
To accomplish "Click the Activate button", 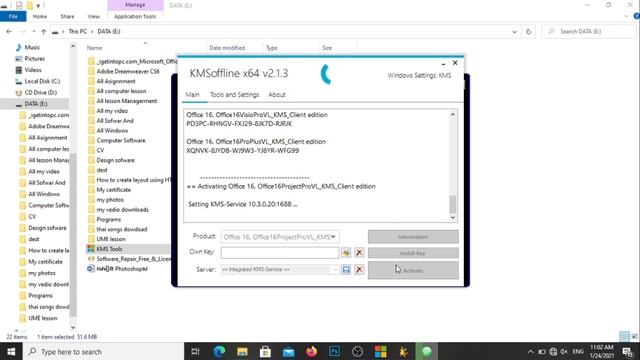I will (413, 270).
